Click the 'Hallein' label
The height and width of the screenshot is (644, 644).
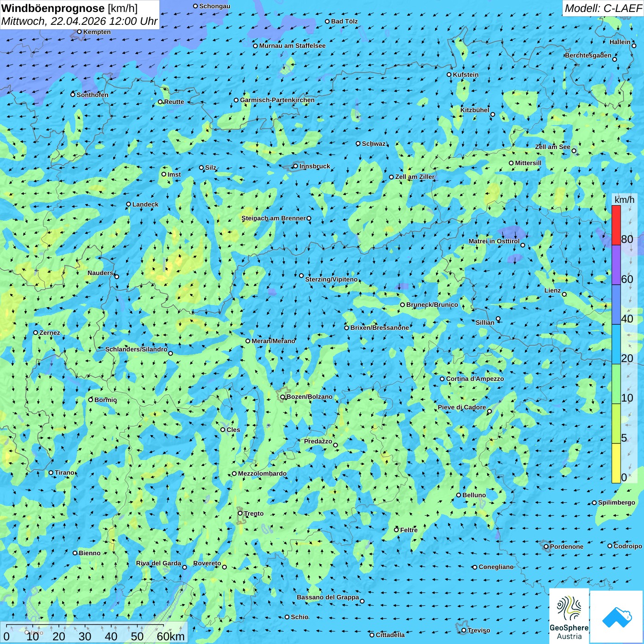click(x=620, y=42)
